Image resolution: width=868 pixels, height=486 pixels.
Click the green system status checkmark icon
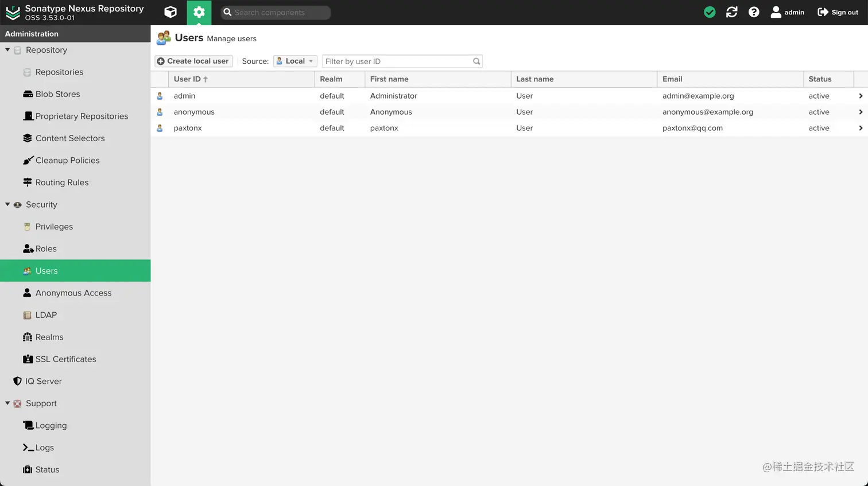pos(710,12)
